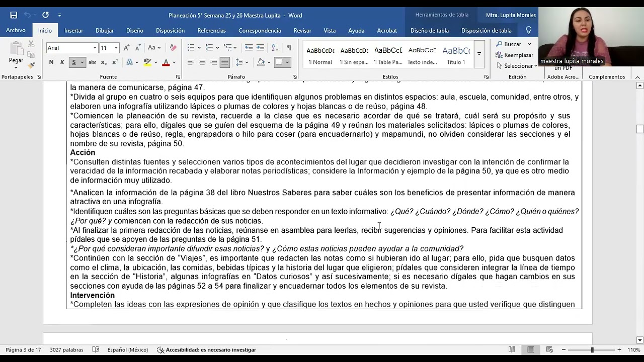Increase the paragraph indent
The image size is (644, 362).
[260, 48]
